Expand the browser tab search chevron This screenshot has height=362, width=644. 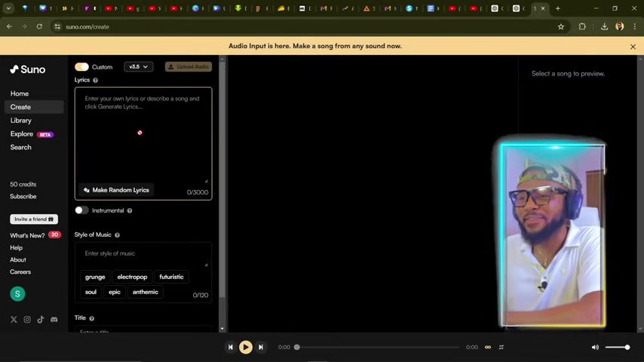click(x=8, y=8)
